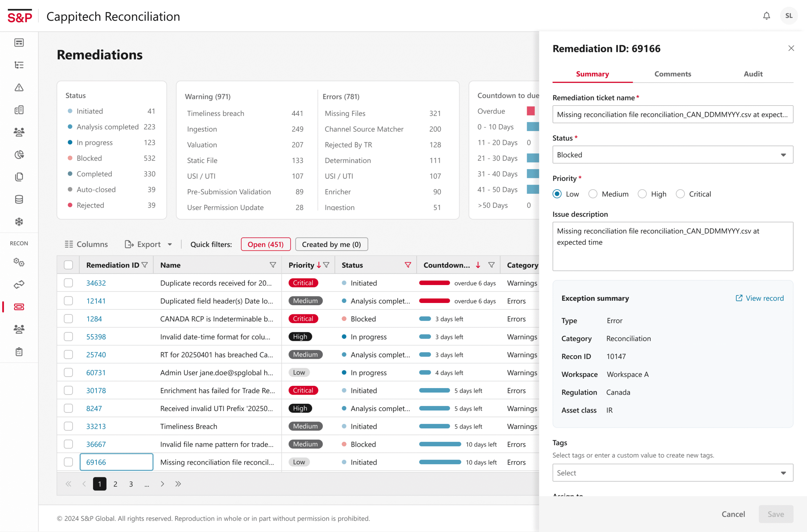Expand the Export dropdown arrow
This screenshot has width=807, height=532.
[x=170, y=244]
